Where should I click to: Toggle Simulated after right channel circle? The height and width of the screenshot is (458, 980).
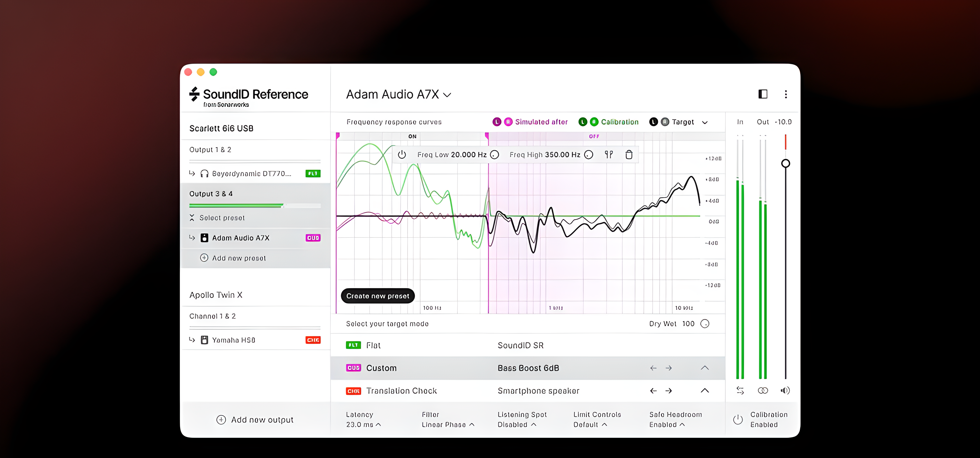[508, 122]
